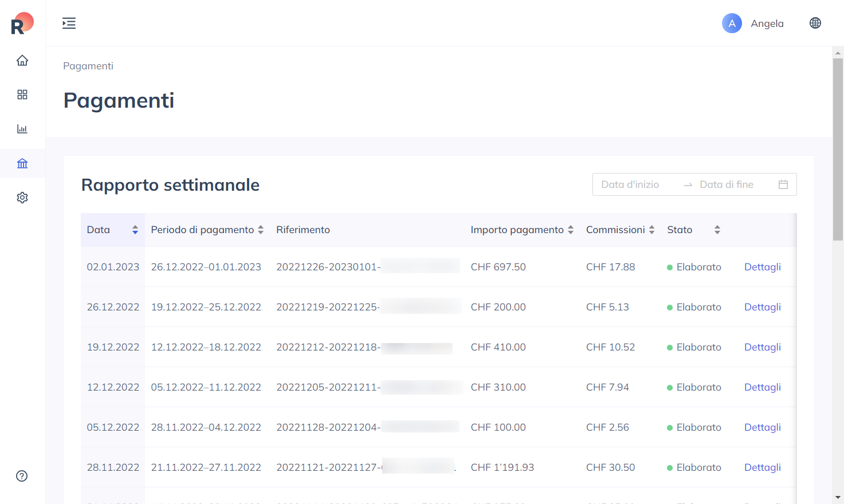This screenshot has width=844, height=504.
Task: Open Dettagli for 19.12.2022 payment
Action: [763, 347]
